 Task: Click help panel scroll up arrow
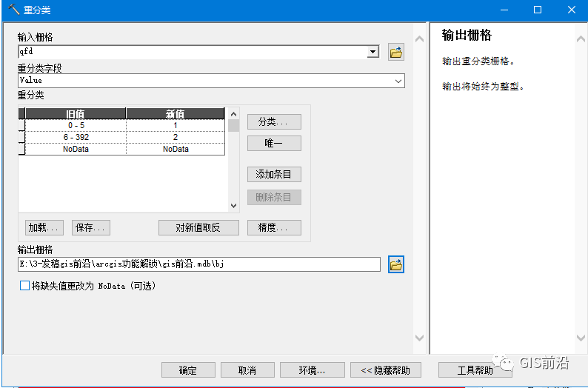[x=581, y=39]
